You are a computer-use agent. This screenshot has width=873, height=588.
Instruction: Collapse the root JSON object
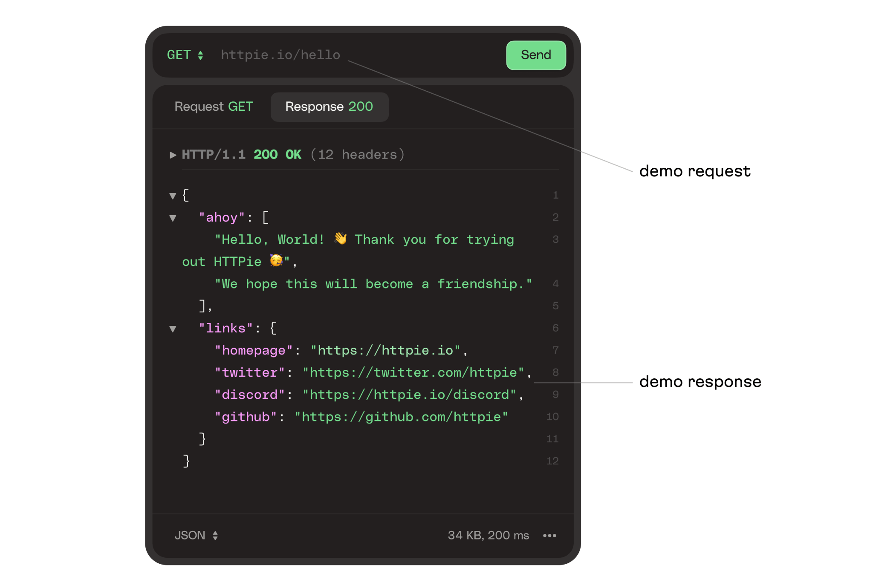click(x=173, y=195)
